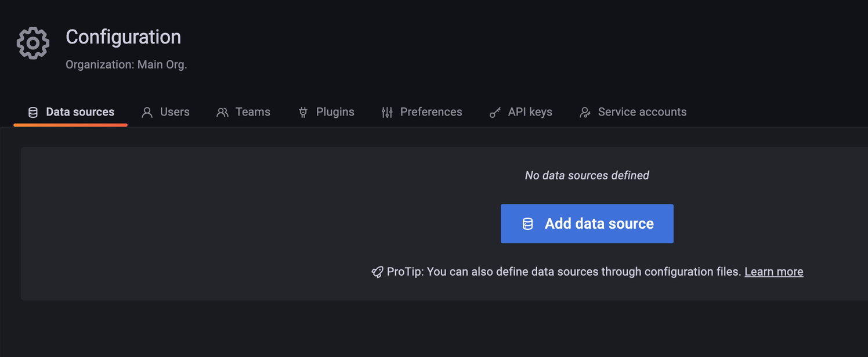The height and width of the screenshot is (357, 868).
Task: Click the rocket icon before ProTip
Action: click(x=377, y=272)
